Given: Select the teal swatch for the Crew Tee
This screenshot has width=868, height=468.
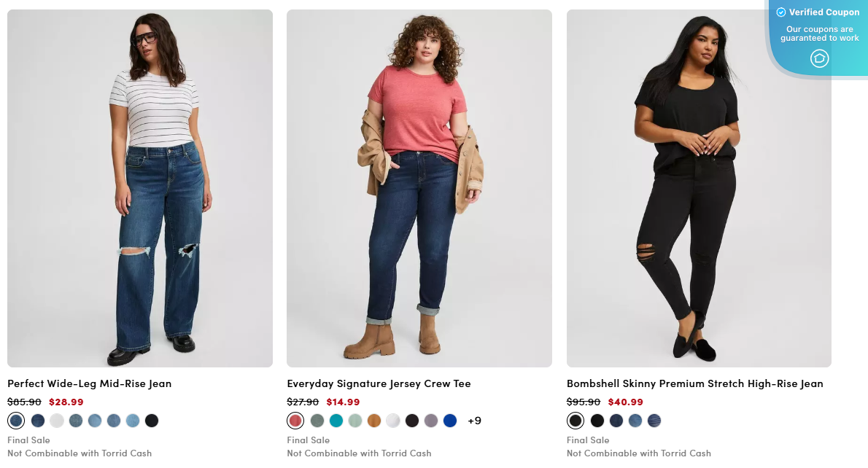Looking at the screenshot, I should click(336, 421).
